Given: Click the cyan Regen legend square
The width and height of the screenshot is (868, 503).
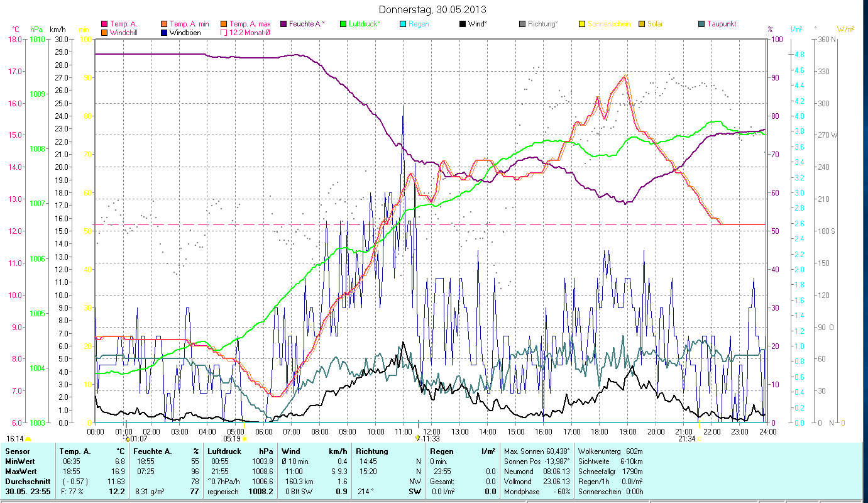Looking at the screenshot, I should point(403,24).
